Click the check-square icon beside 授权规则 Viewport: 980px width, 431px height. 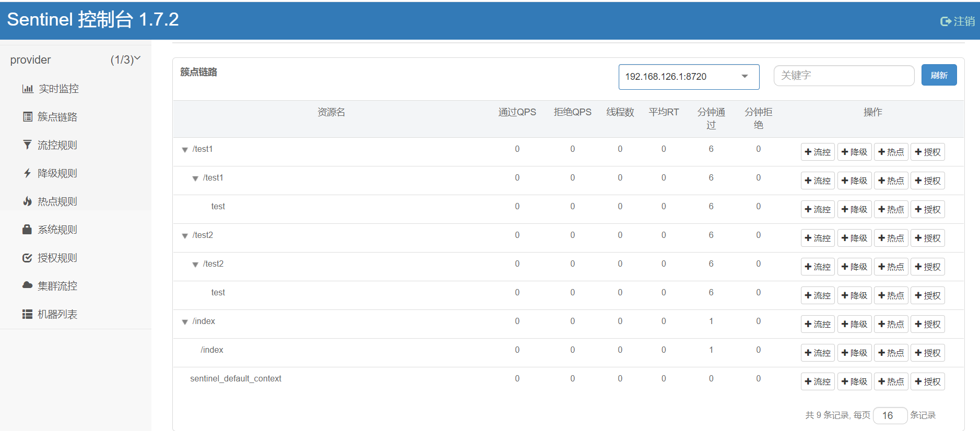[x=27, y=258]
